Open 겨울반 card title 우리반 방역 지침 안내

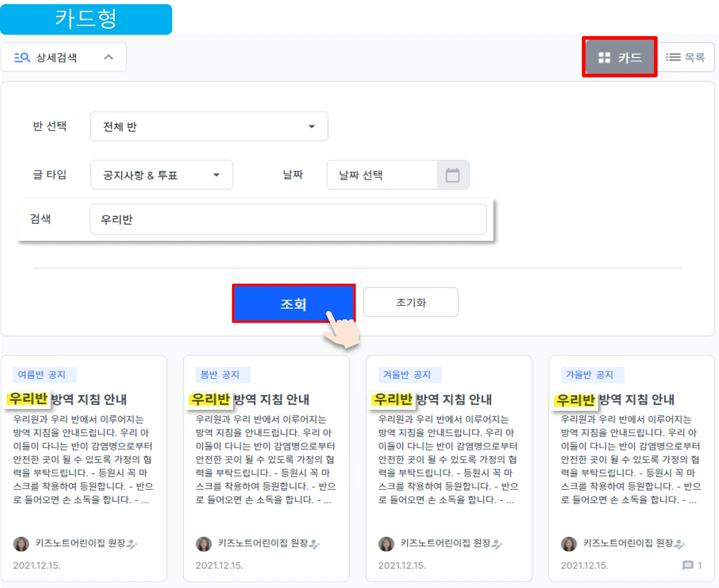[x=433, y=399]
